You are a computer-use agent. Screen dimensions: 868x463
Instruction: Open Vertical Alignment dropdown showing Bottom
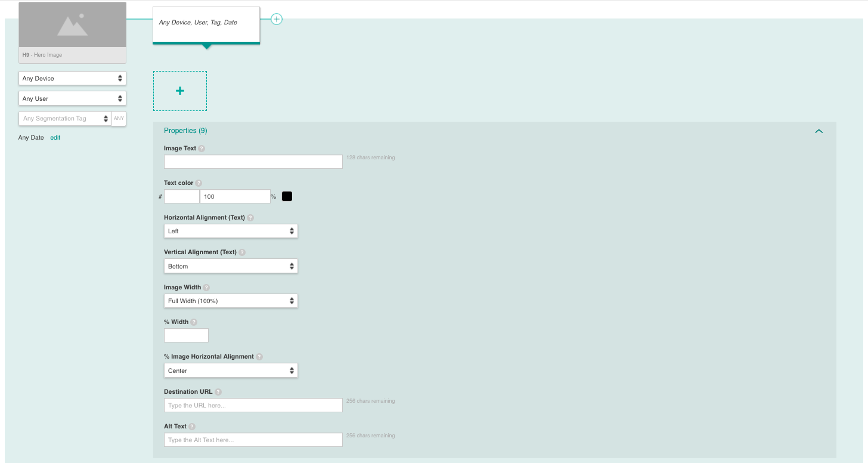[x=231, y=266]
